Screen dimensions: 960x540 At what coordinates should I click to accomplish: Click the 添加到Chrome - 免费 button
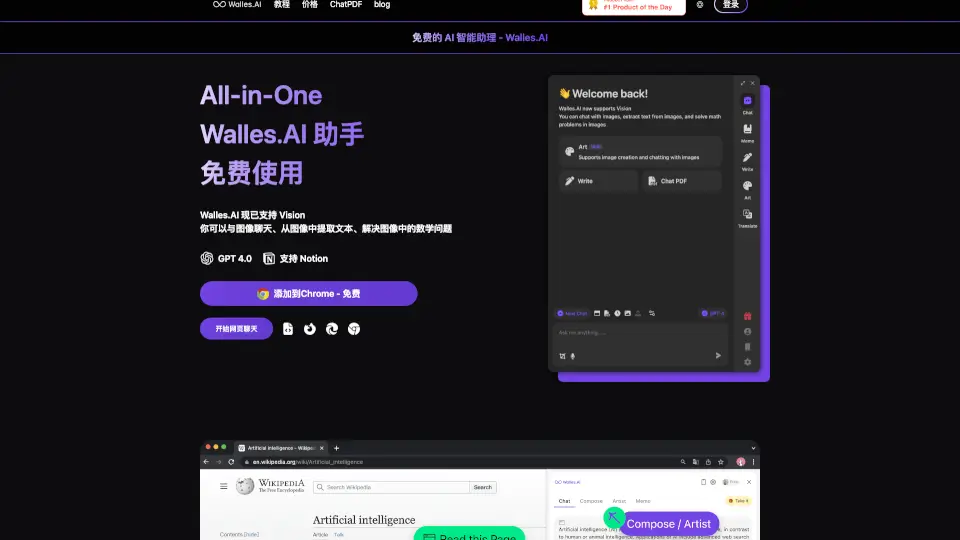[308, 294]
